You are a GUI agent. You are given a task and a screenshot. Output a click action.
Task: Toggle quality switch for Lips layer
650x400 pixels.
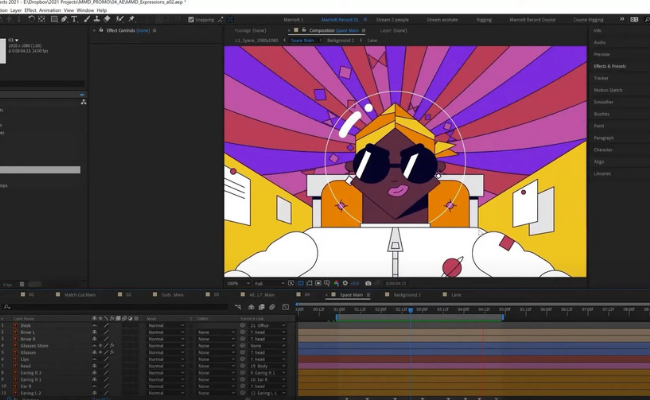pyautogui.click(x=106, y=359)
